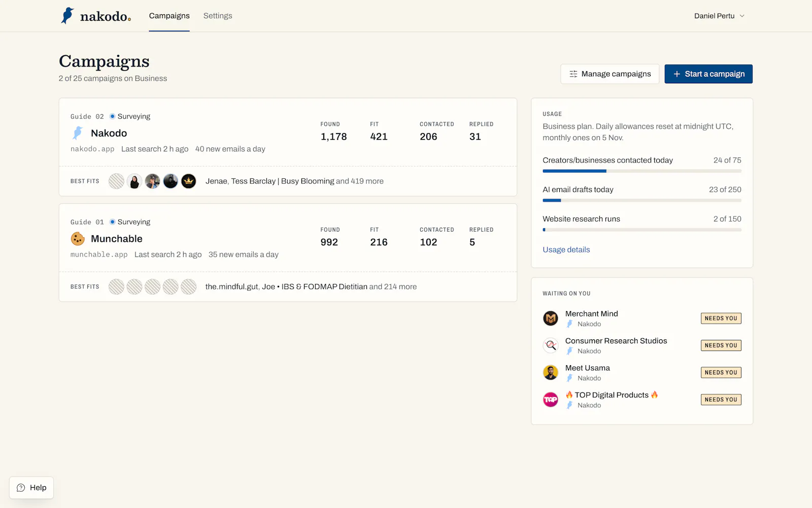Click the Consumer Research Studios avatar icon
The image size is (812, 508).
pos(551,345)
